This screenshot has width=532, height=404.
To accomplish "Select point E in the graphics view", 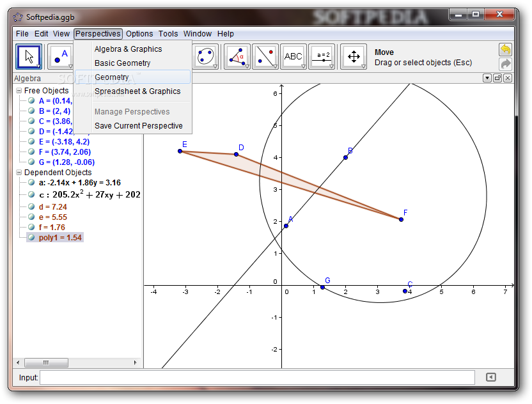I will [x=180, y=151].
